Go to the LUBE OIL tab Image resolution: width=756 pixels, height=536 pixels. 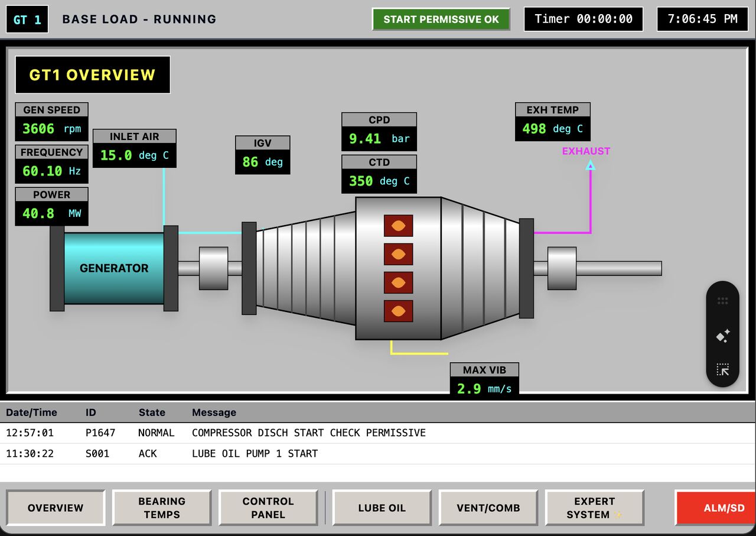(382, 508)
